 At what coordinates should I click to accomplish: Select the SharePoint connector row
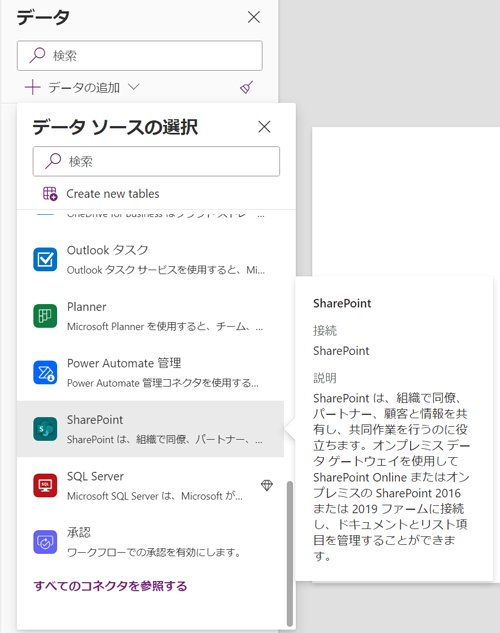(x=150, y=429)
